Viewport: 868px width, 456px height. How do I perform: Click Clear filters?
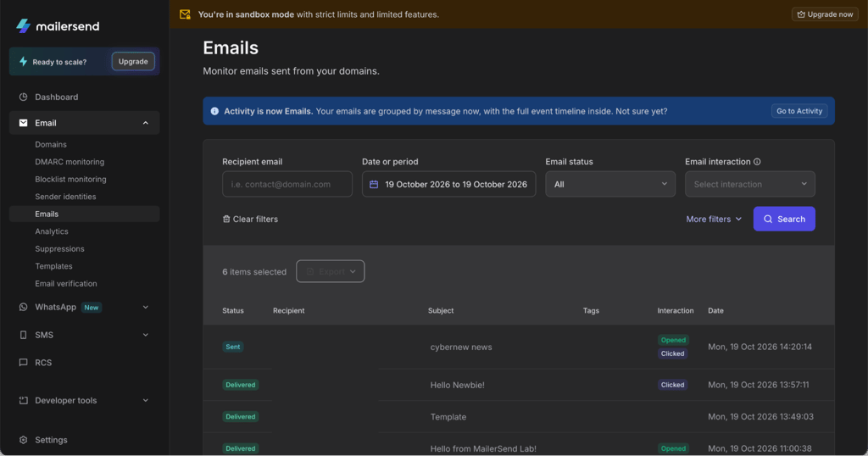[250, 220]
